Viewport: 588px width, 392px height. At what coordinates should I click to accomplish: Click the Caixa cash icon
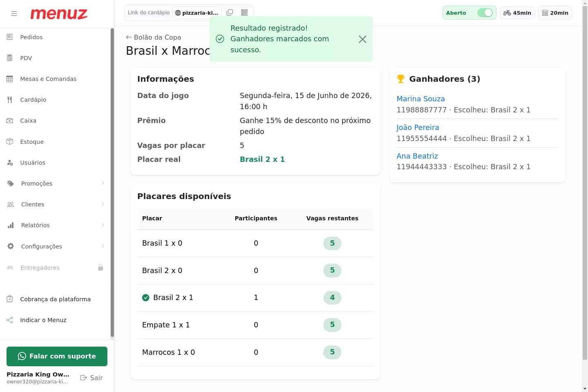pyautogui.click(x=10, y=120)
